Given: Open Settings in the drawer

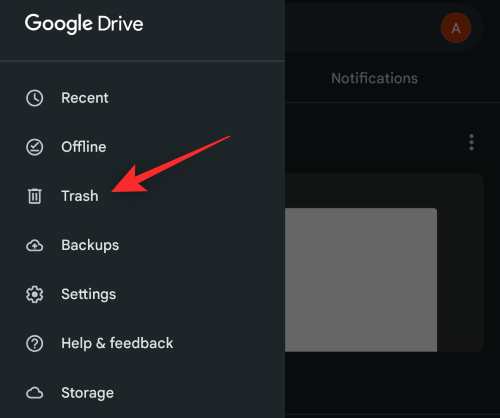Looking at the screenshot, I should point(142,294).
